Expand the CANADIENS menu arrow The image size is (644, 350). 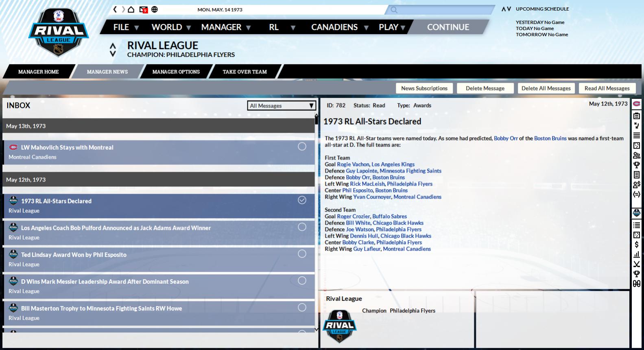click(x=366, y=28)
